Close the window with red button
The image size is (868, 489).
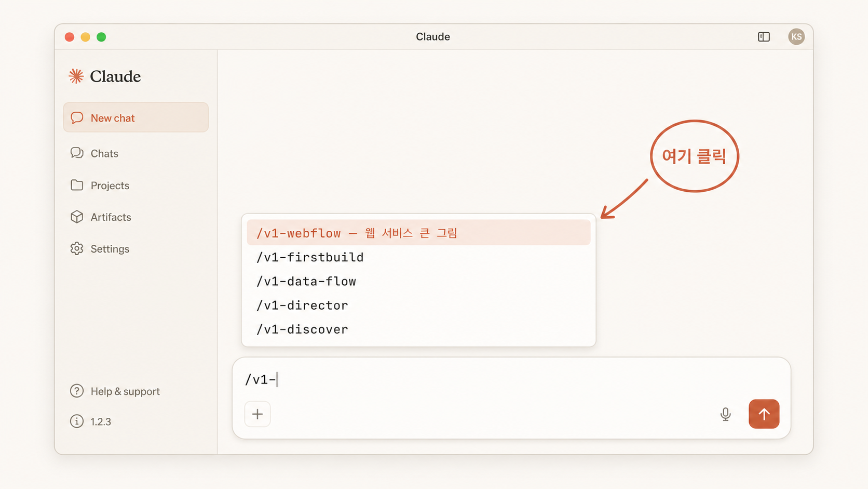coord(70,37)
